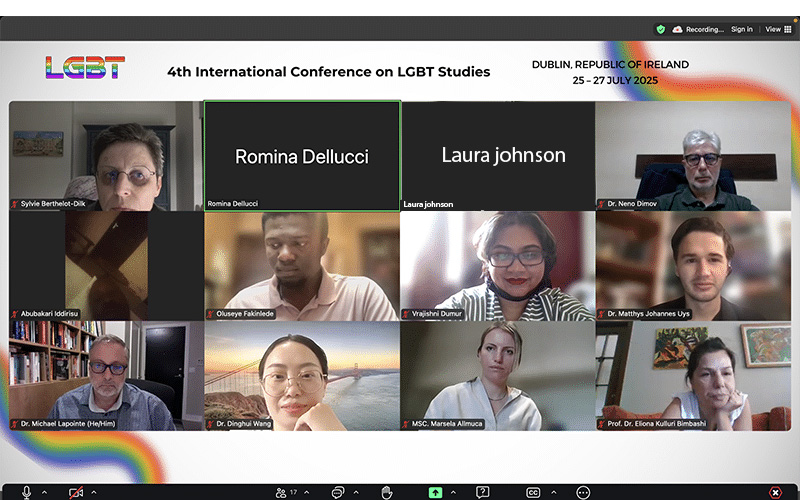Click the 'Oluseye Fakinlede' name label
The width and height of the screenshot is (800, 500).
pos(245,314)
